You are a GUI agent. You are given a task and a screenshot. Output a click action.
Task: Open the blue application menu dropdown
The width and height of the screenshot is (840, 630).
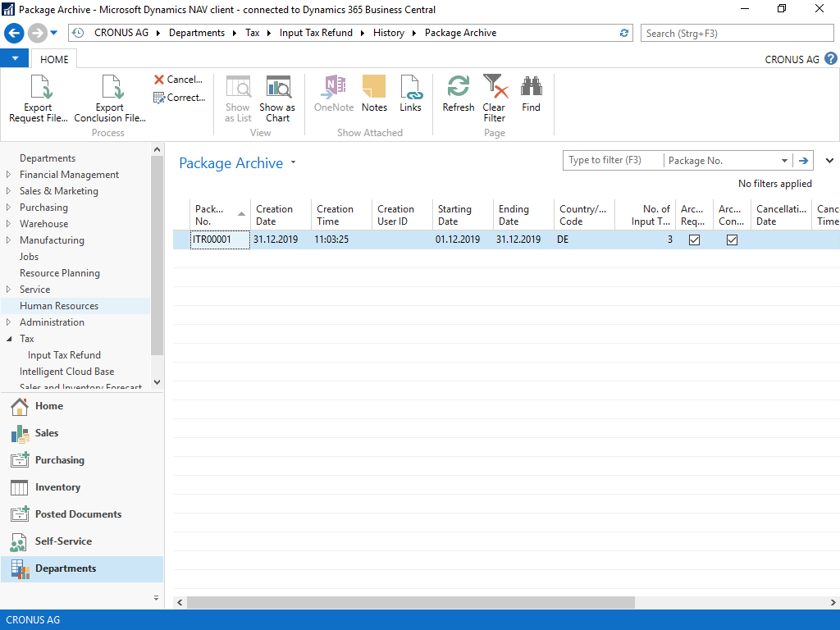coord(15,58)
